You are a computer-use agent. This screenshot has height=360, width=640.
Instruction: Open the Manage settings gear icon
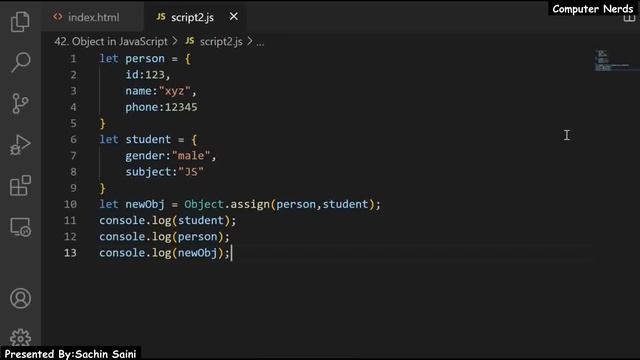click(20, 338)
